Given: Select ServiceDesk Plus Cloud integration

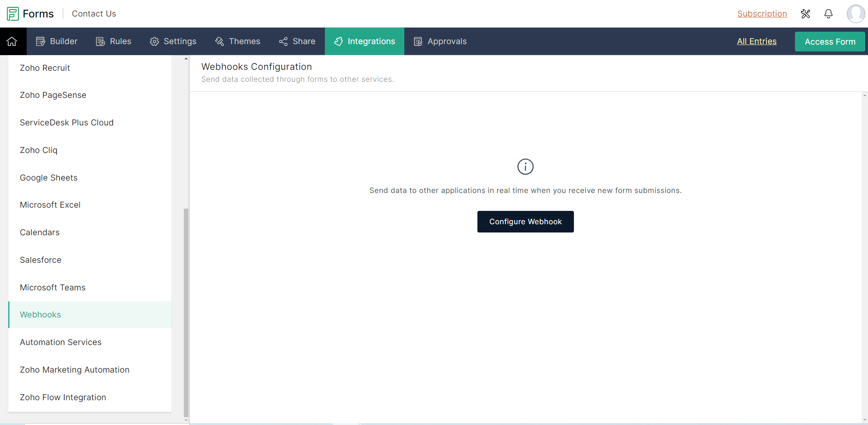Looking at the screenshot, I should click(x=90, y=123).
